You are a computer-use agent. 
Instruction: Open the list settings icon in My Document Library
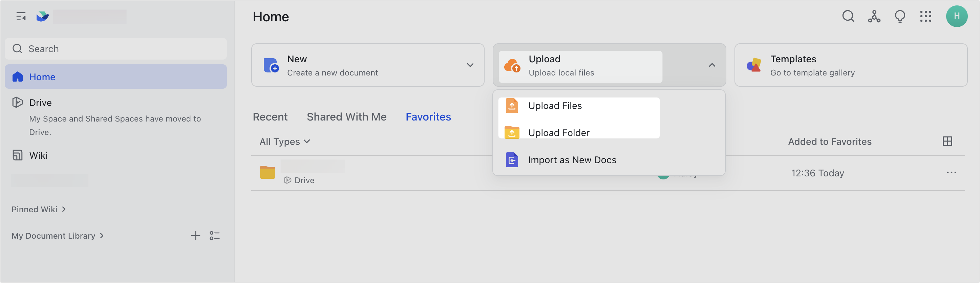pos(215,236)
